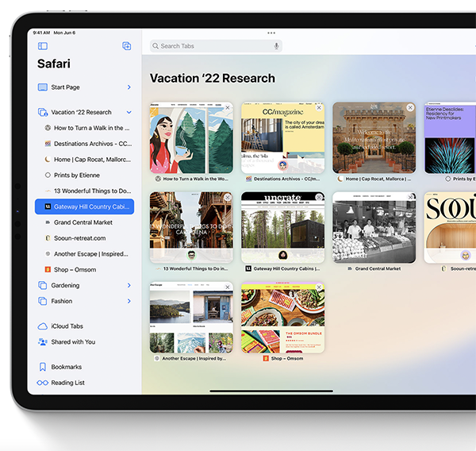Open the Shop – Omsom thumbnail
This screenshot has height=451, width=476.
[283, 318]
